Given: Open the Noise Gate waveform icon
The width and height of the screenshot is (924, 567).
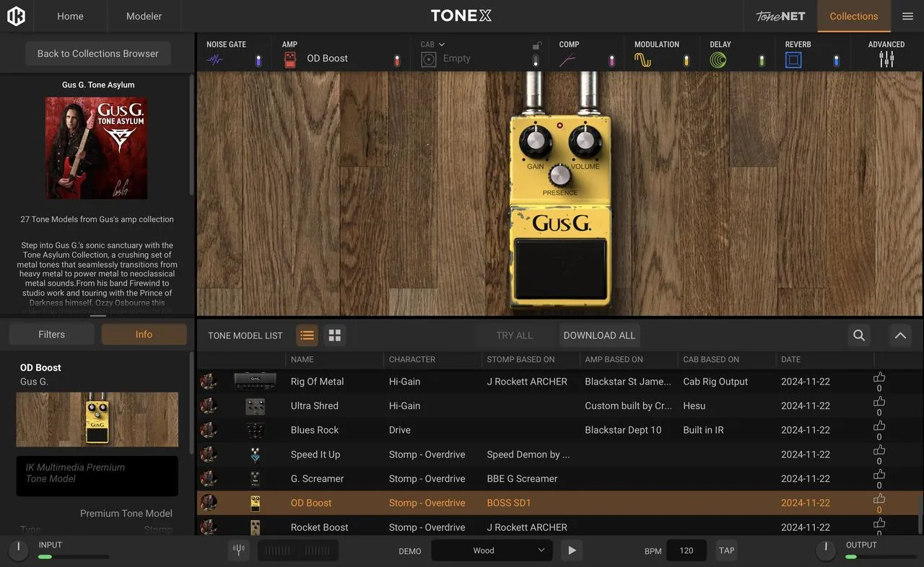Looking at the screenshot, I should [x=215, y=60].
